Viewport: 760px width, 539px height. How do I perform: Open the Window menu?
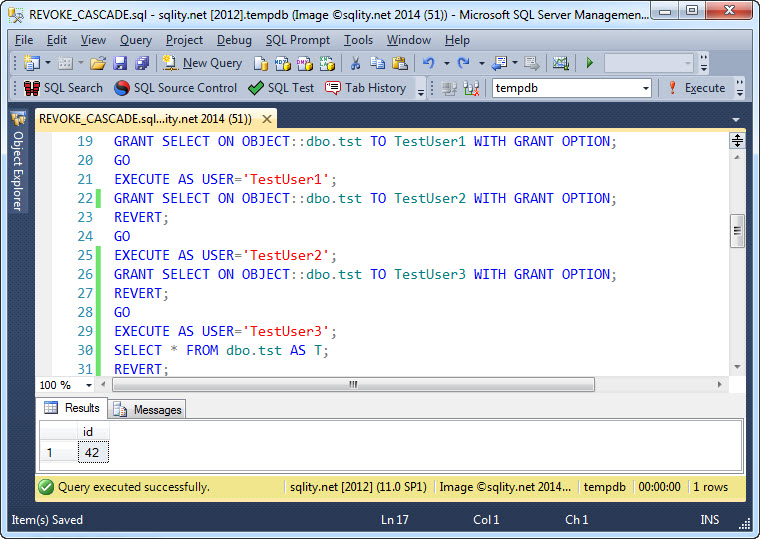click(409, 40)
